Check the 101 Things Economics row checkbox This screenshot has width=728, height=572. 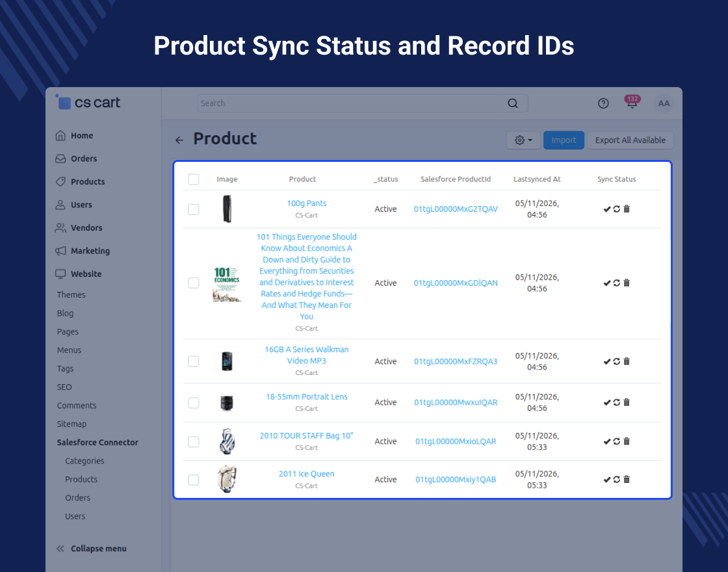click(194, 283)
